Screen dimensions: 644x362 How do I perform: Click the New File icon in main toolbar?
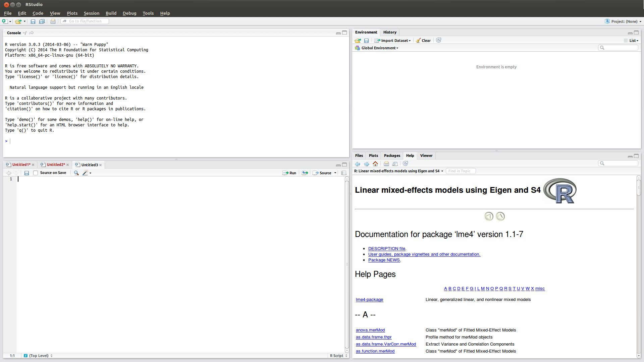[5, 21]
